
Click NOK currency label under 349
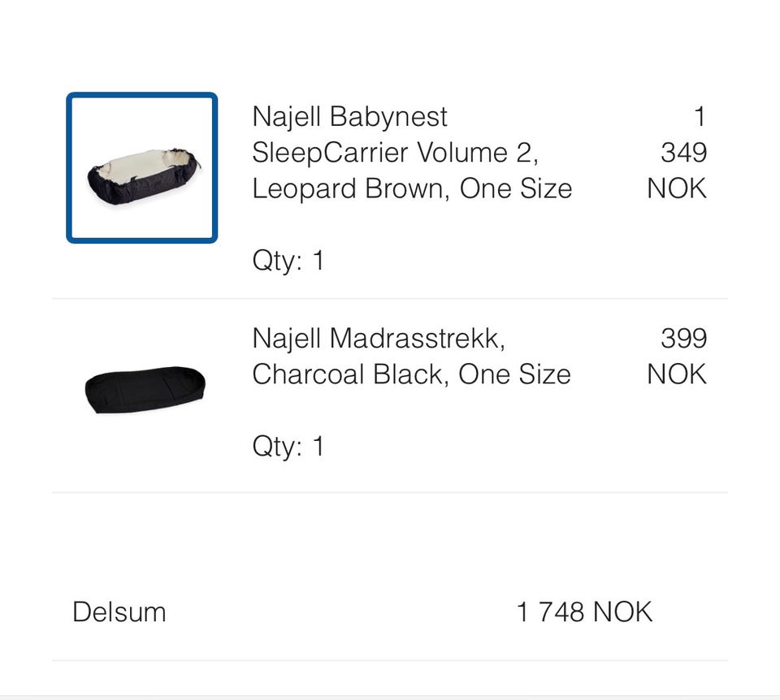coord(677,188)
